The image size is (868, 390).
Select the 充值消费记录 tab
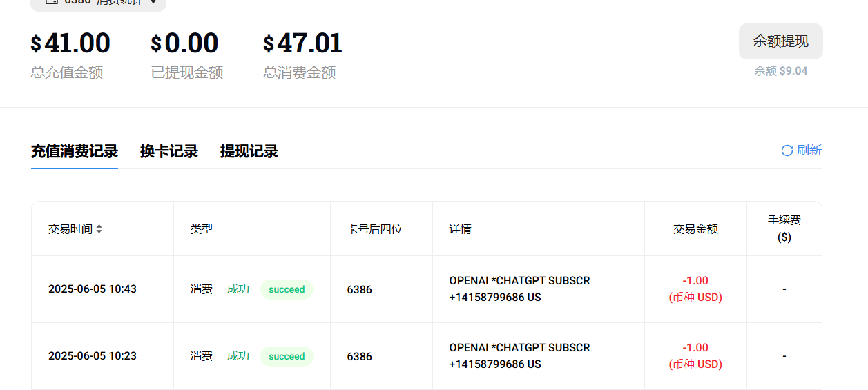75,151
